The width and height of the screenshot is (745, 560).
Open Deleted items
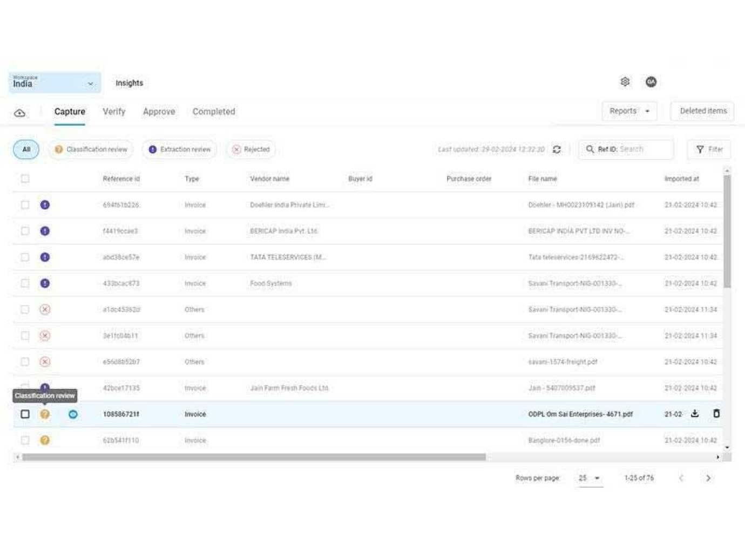702,111
